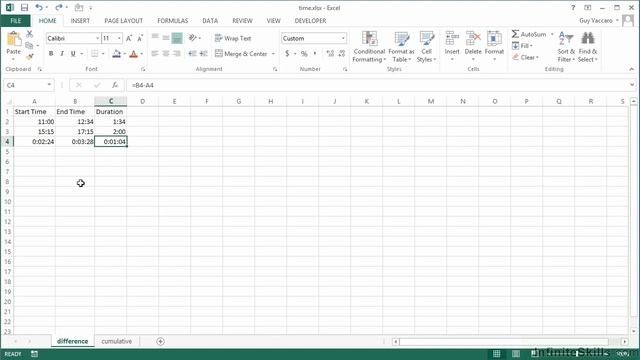Click the fill color paint bucket
Viewport: 640px width, 360px height.
pyautogui.click(x=116, y=53)
